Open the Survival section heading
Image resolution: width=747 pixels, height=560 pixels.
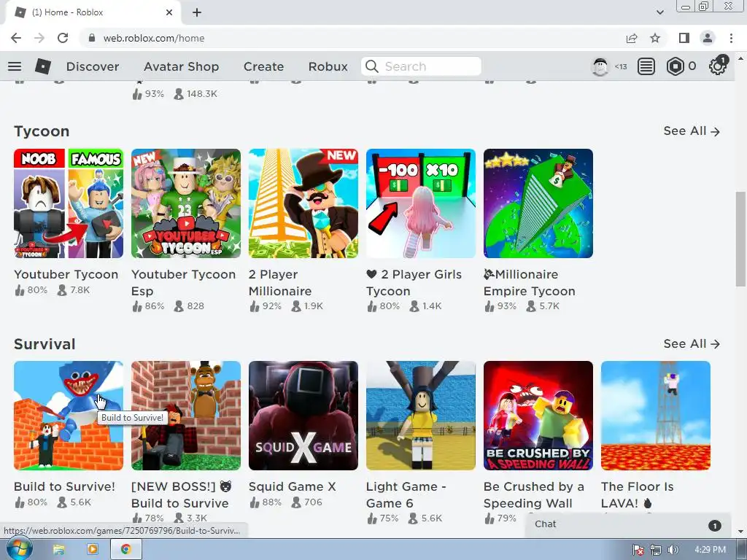click(x=44, y=344)
